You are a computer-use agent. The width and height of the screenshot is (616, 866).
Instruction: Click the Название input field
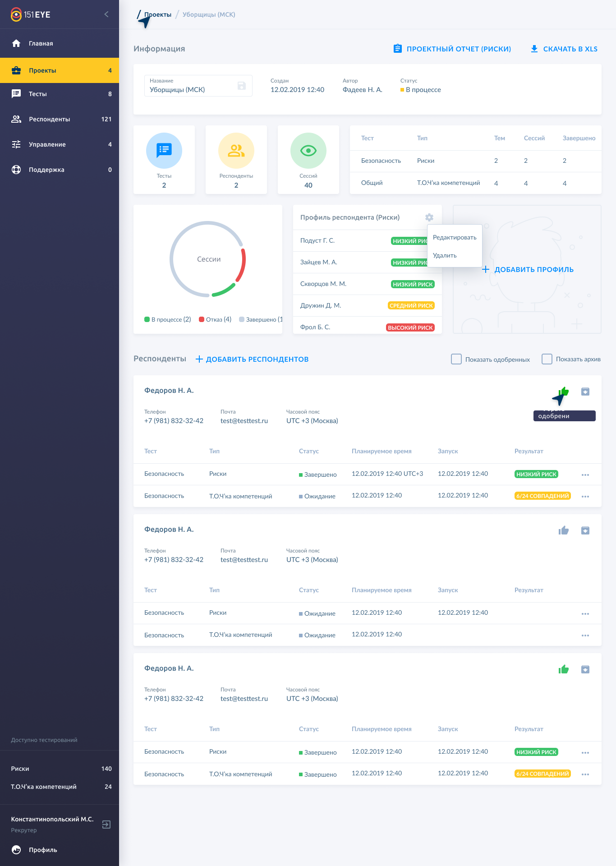point(189,90)
